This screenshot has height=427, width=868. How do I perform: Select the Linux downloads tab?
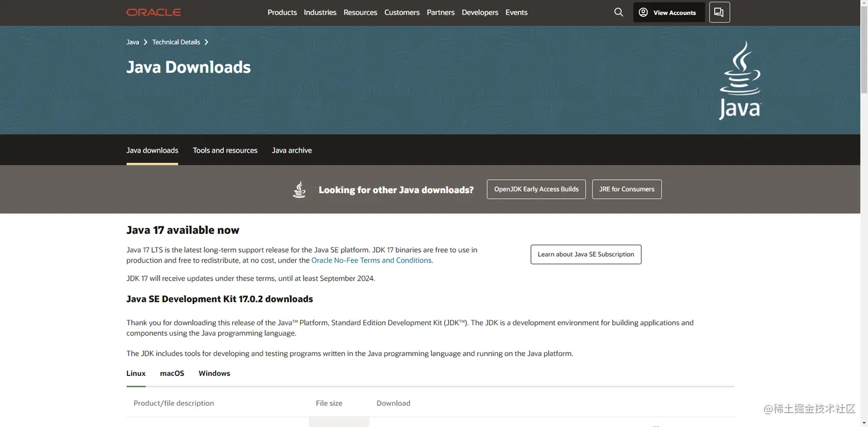[136, 374]
